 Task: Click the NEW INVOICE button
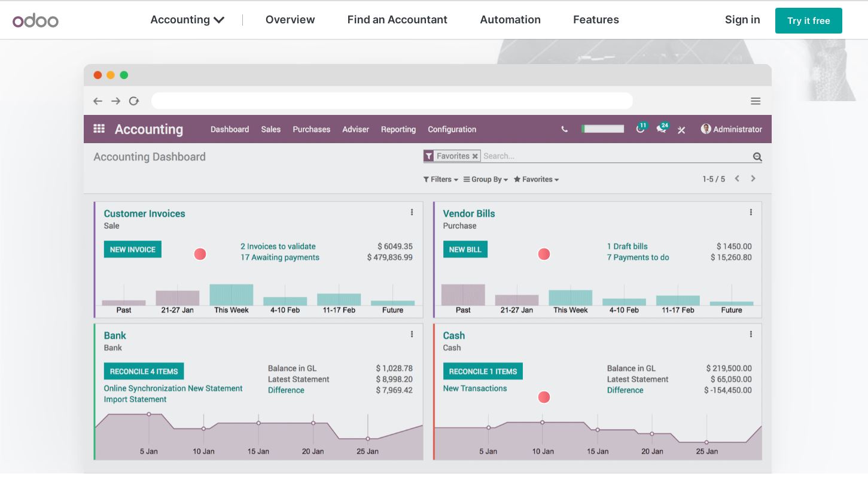point(133,250)
